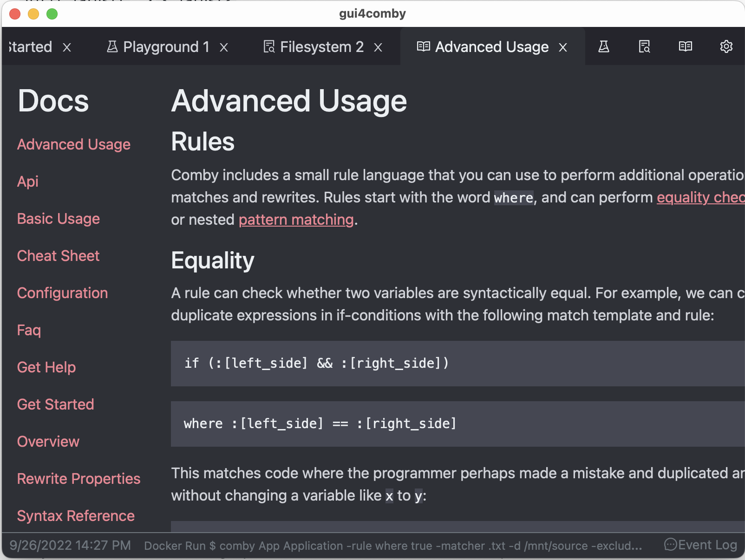The image size is (745, 560).
Task: Open the Overview docs page
Action: (48, 442)
